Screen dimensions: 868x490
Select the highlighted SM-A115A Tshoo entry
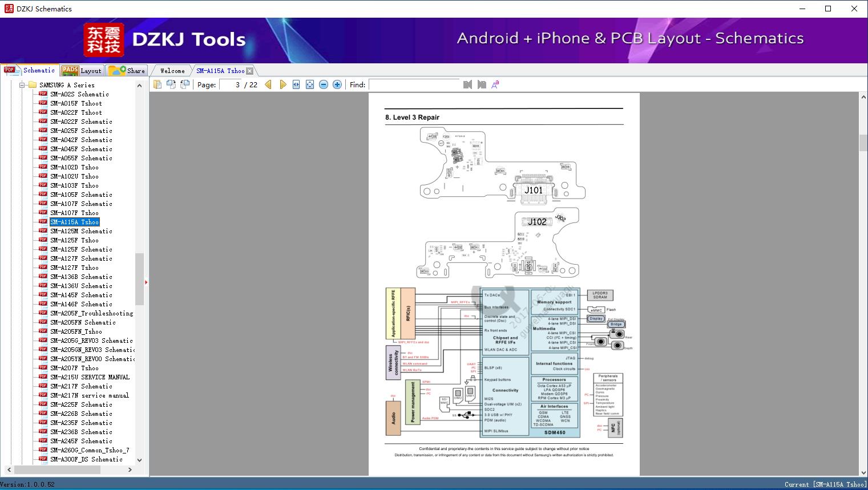tap(74, 222)
